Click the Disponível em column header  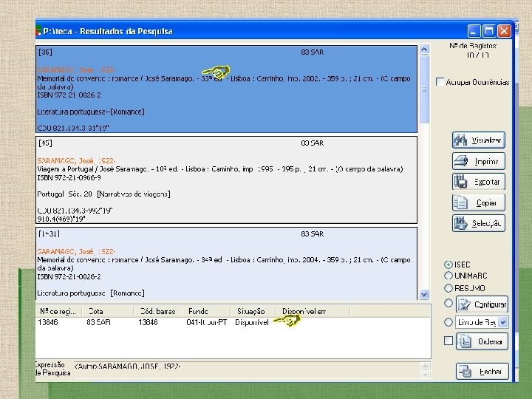pos(312,311)
